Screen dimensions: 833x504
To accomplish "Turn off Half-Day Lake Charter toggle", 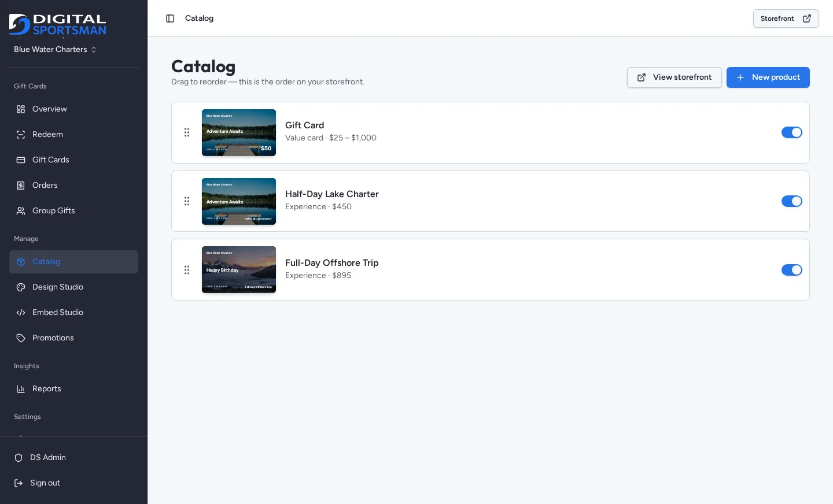I will tap(792, 201).
